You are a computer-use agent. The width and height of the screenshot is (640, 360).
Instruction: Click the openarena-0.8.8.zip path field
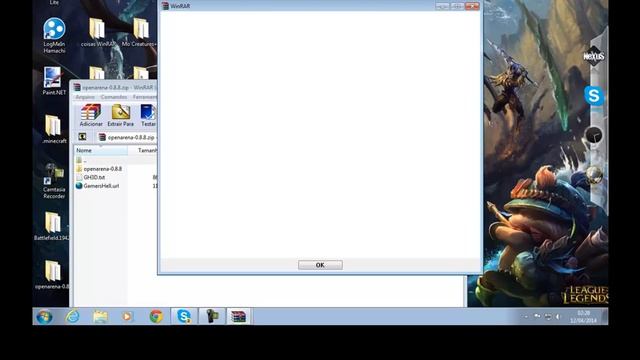(x=127, y=138)
